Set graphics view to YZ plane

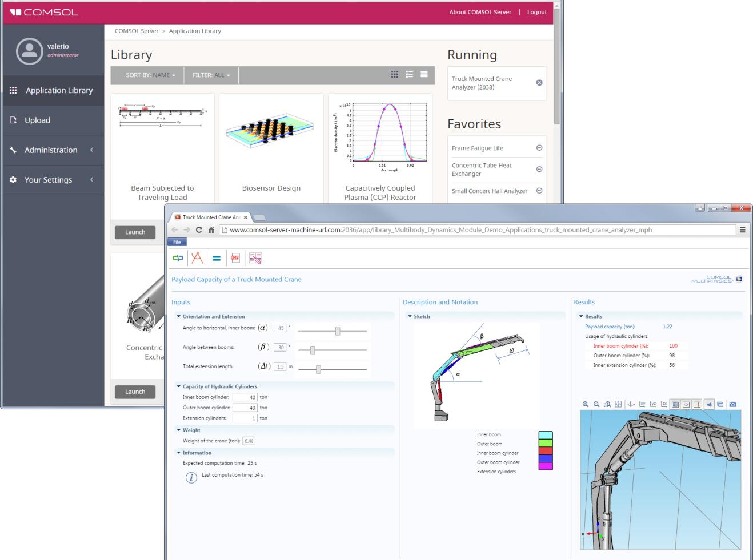(653, 404)
